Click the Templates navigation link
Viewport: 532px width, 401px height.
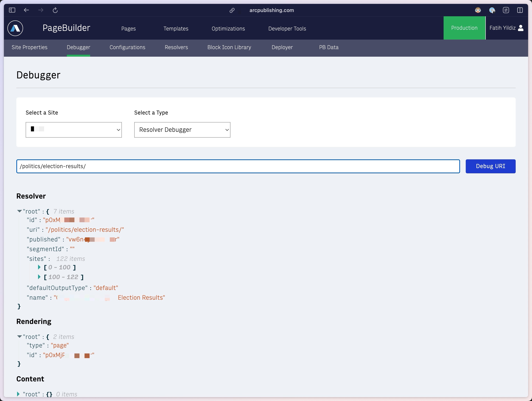click(176, 28)
